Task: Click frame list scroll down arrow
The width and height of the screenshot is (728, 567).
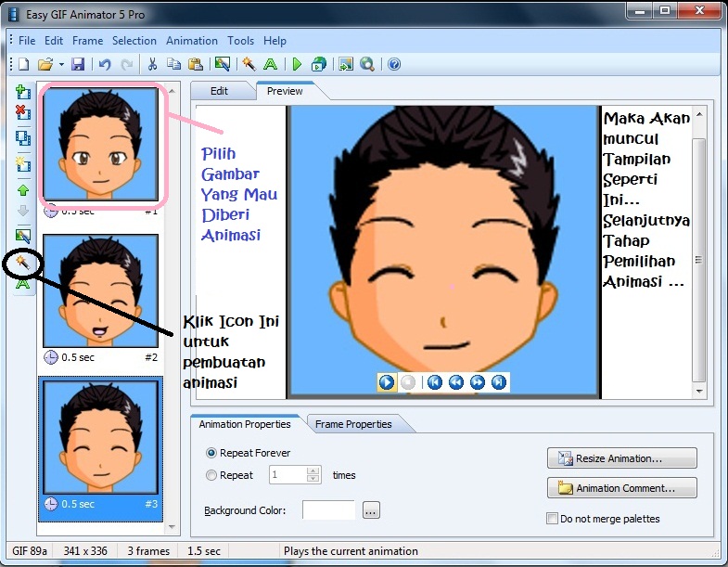Action: [x=172, y=527]
